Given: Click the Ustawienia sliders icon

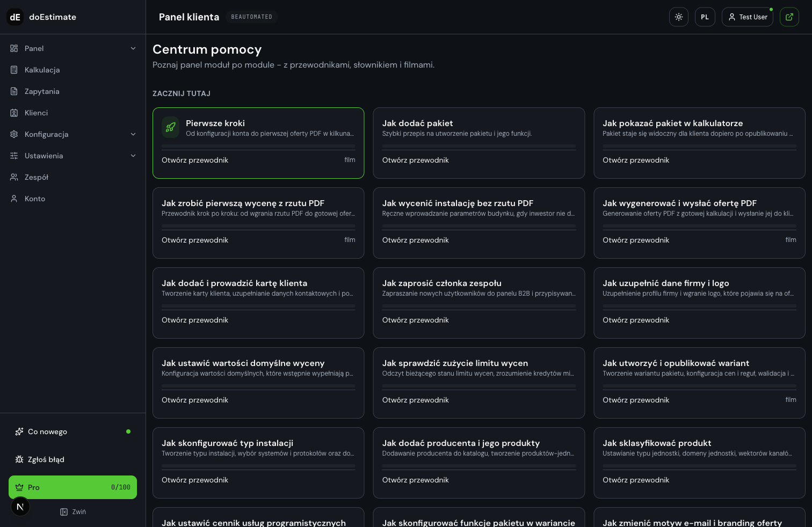Looking at the screenshot, I should click(x=14, y=156).
